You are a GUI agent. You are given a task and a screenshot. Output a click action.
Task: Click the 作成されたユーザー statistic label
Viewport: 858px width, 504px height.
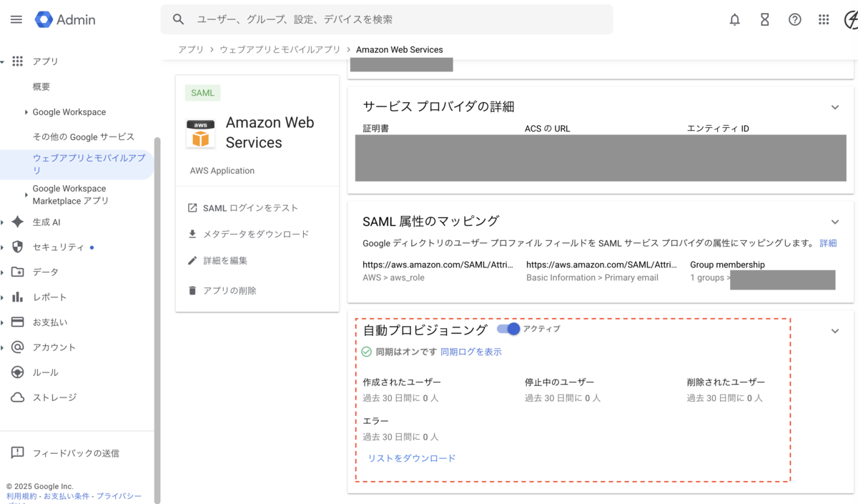pos(402,382)
